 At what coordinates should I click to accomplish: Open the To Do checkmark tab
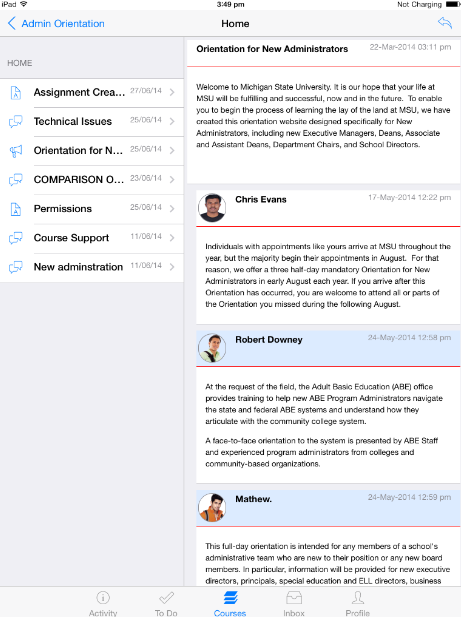[166, 598]
